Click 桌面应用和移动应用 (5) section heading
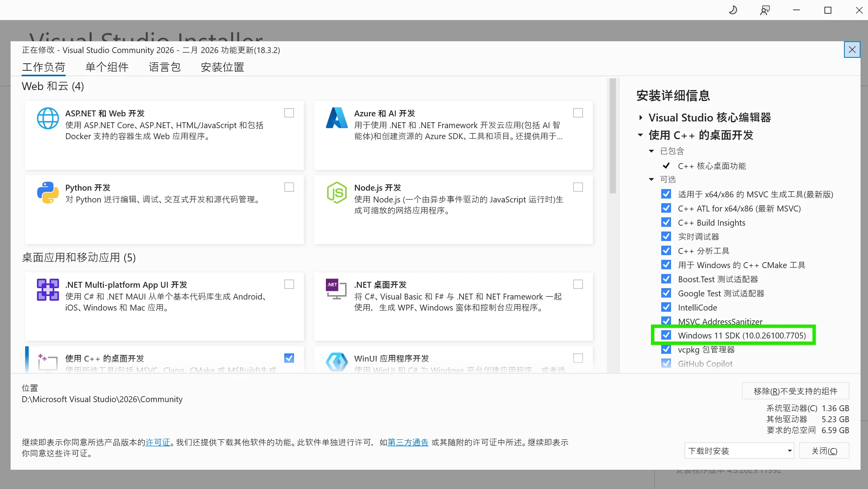 tap(79, 257)
